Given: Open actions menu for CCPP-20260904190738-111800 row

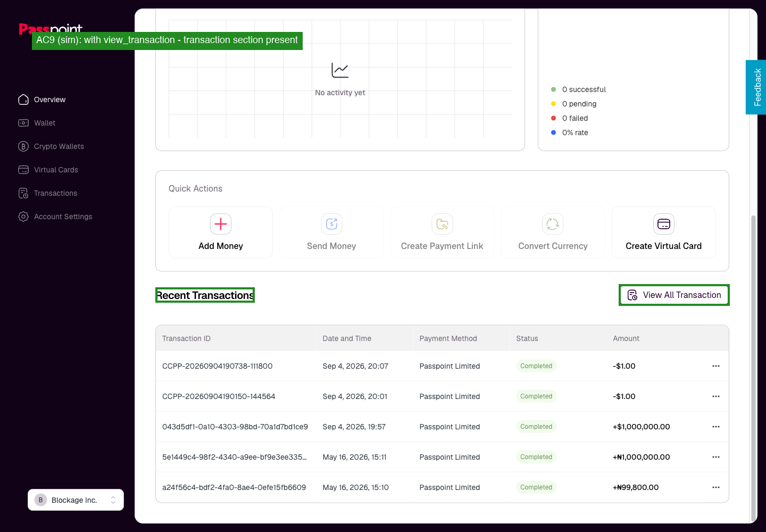Looking at the screenshot, I should tap(716, 366).
